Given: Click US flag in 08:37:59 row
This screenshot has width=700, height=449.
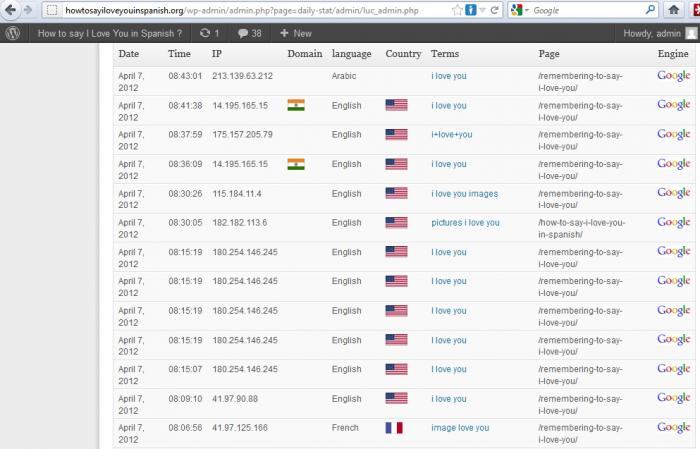Looking at the screenshot, I should 396,134.
